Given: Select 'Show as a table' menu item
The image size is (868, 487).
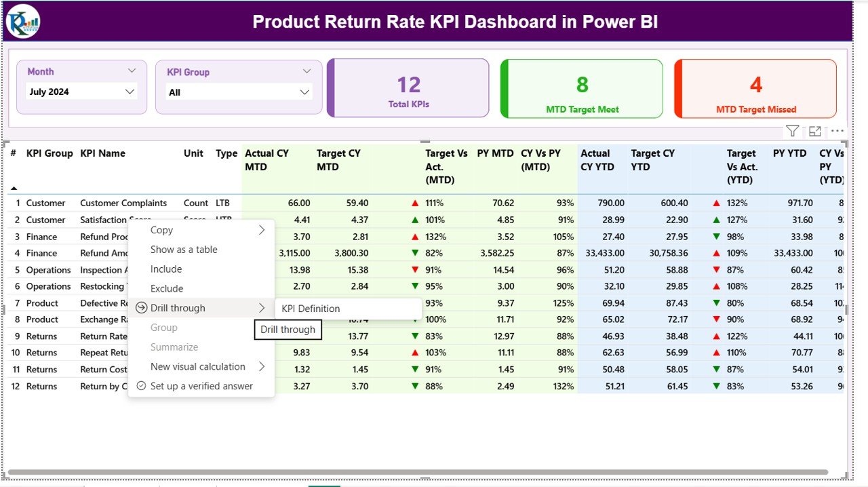Looking at the screenshot, I should point(184,250).
